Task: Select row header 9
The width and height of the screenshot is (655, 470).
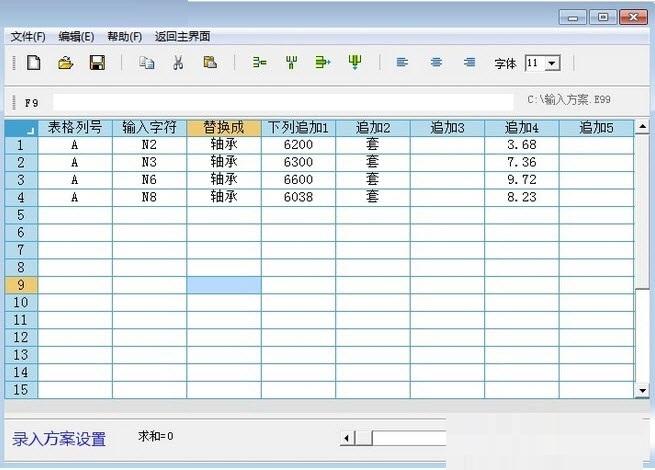Action: click(x=20, y=285)
